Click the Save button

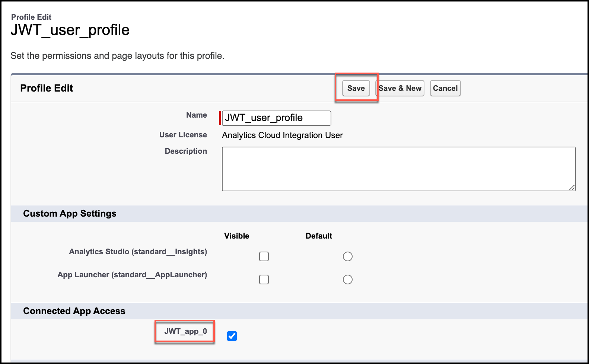[356, 88]
